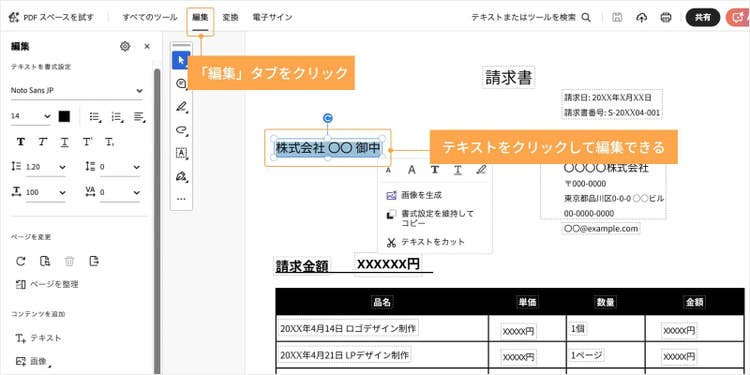Pick the highlighter pen tool in quick toolbar
The image size is (750, 375).
click(x=181, y=107)
